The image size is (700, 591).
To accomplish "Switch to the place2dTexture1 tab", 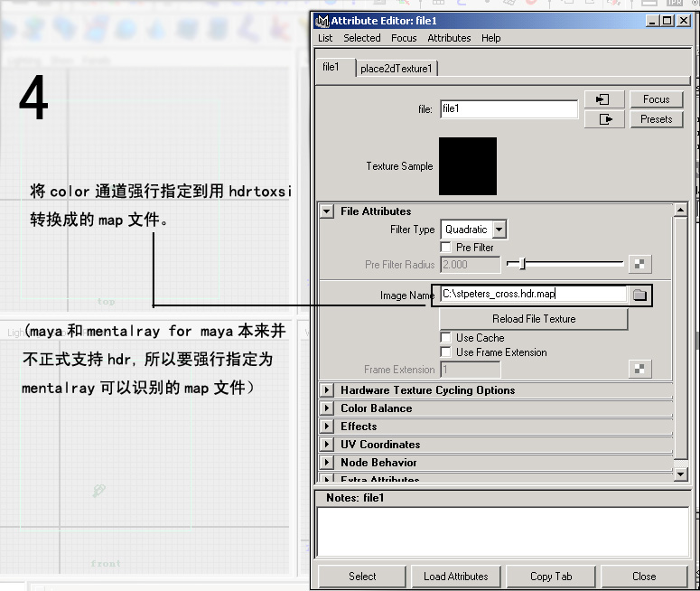I will pos(397,69).
